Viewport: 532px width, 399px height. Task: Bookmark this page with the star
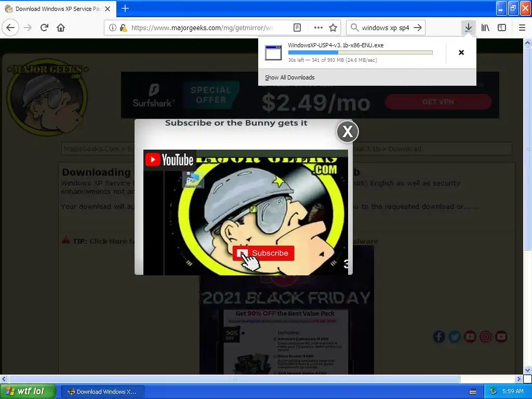(x=333, y=28)
